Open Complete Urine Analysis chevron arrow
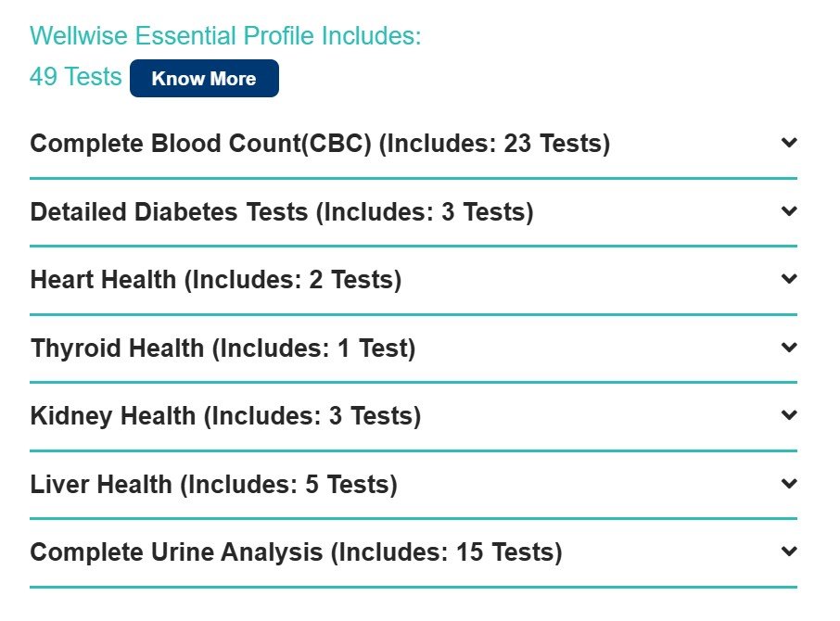The image size is (840, 621). pyautogui.click(x=789, y=551)
